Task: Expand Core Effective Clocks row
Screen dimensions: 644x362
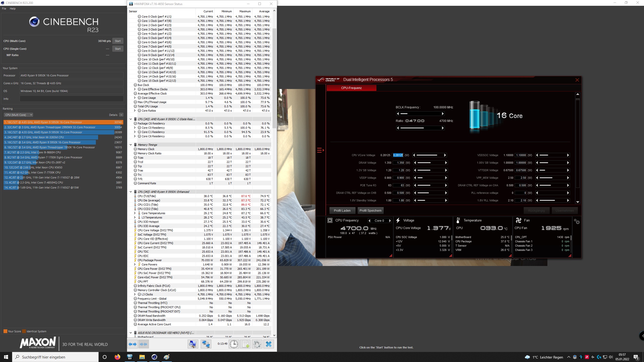Action: [x=135, y=89]
